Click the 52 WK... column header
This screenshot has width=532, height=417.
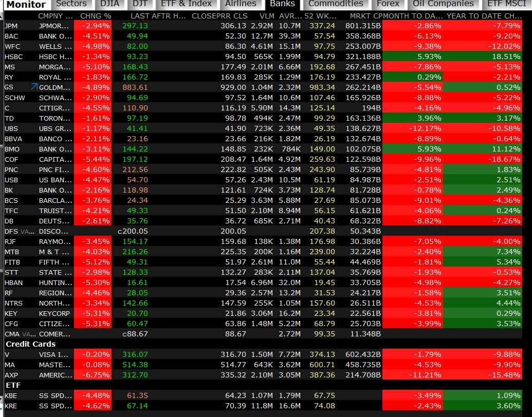click(320, 16)
